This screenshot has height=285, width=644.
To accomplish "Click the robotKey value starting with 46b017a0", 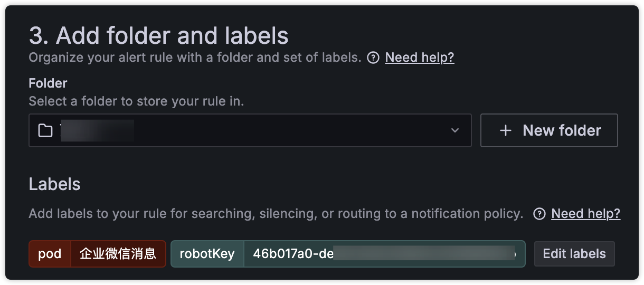I will 384,254.
